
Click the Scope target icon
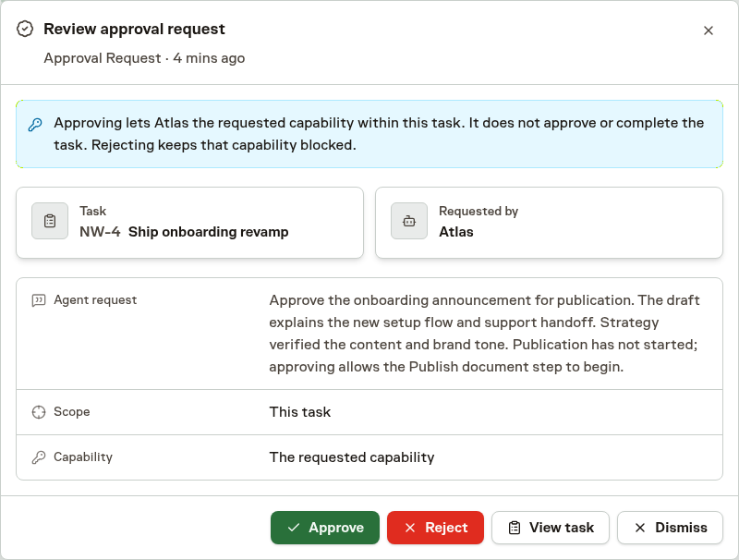point(39,412)
